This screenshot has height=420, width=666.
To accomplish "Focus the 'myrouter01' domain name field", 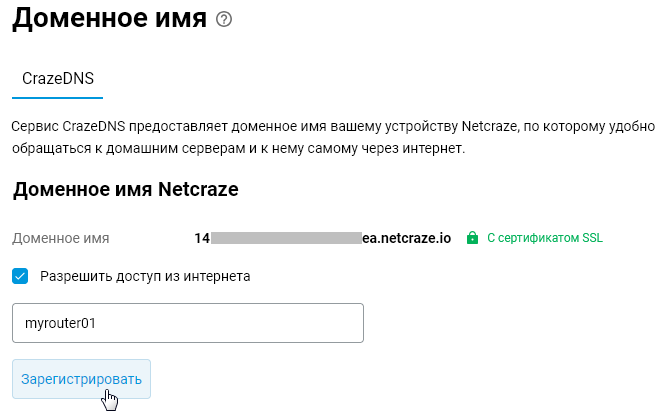I will (x=187, y=324).
